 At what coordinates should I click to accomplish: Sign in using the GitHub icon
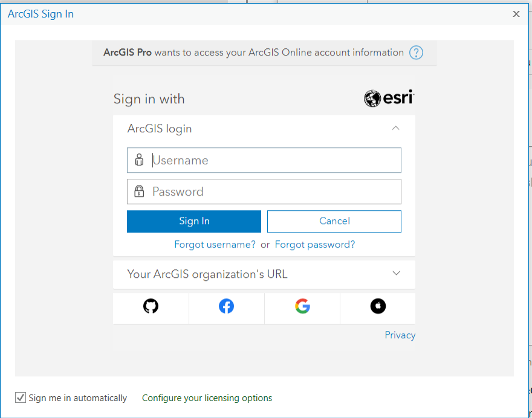click(x=151, y=306)
